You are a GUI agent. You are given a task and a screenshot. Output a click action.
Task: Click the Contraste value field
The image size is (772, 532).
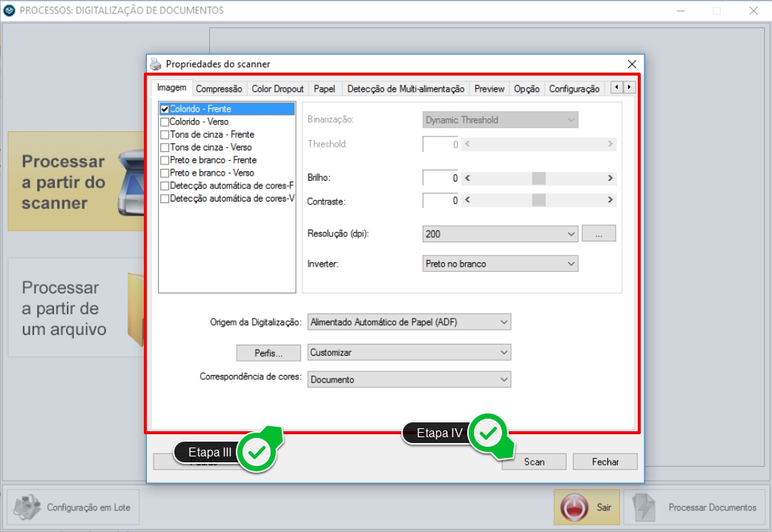click(441, 200)
